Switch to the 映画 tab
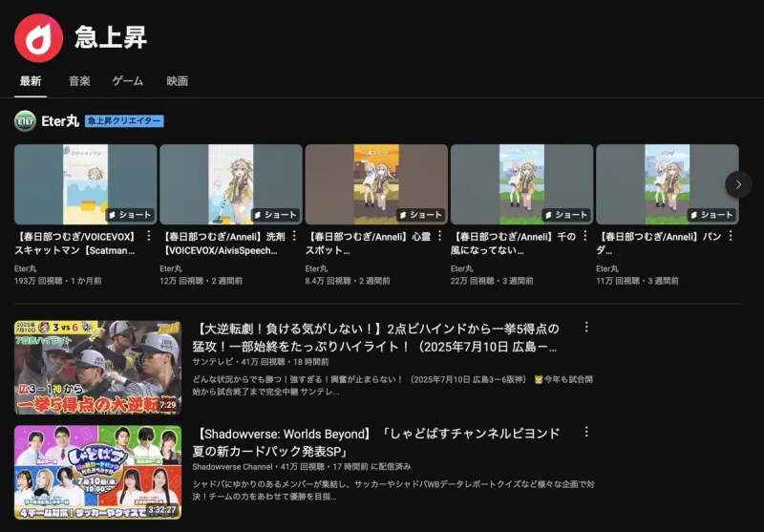The height and width of the screenshot is (532, 764). pyautogui.click(x=178, y=81)
